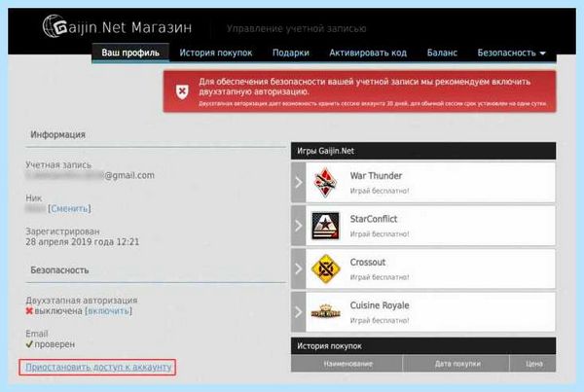
Task: Click the Cuisine Royale game title
Action: [380, 305]
